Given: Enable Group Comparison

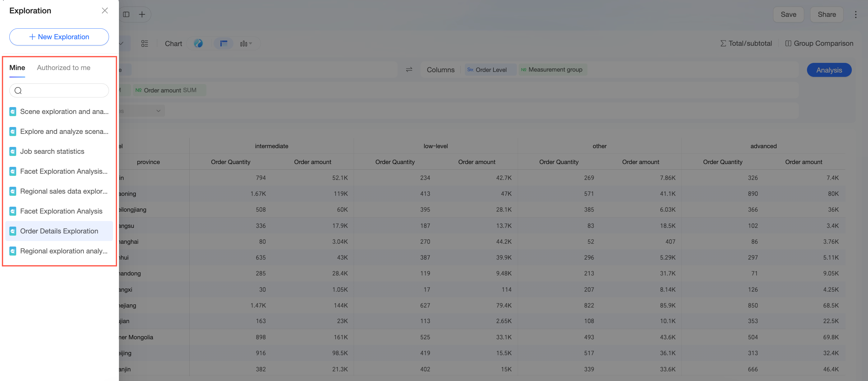Looking at the screenshot, I should coord(819,44).
